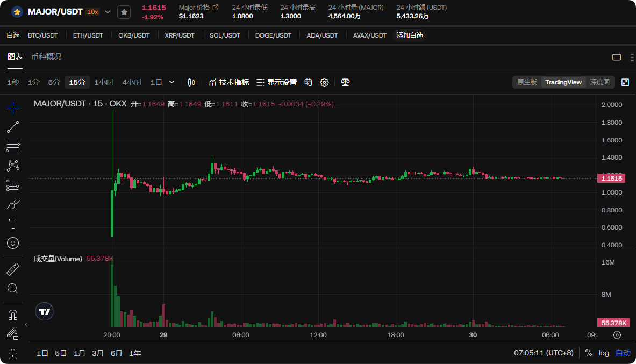Select the ruler measure tool
This screenshot has width=636, height=364.
13,269
